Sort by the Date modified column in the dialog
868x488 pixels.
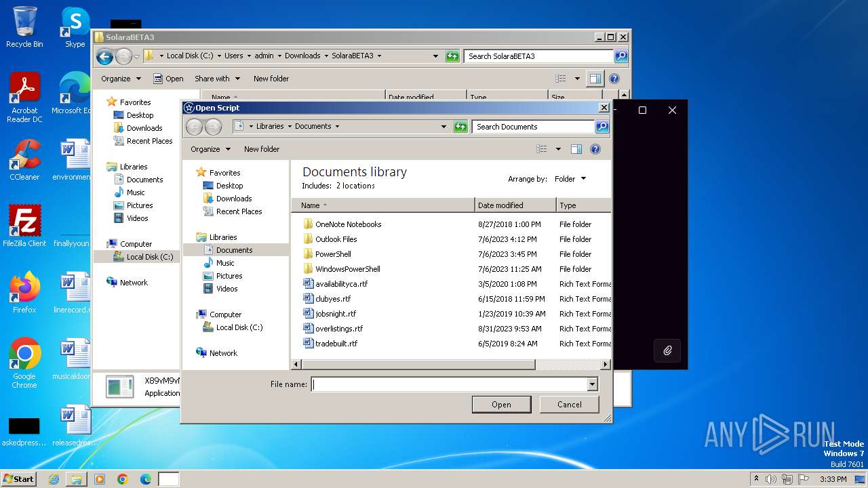tap(515, 205)
